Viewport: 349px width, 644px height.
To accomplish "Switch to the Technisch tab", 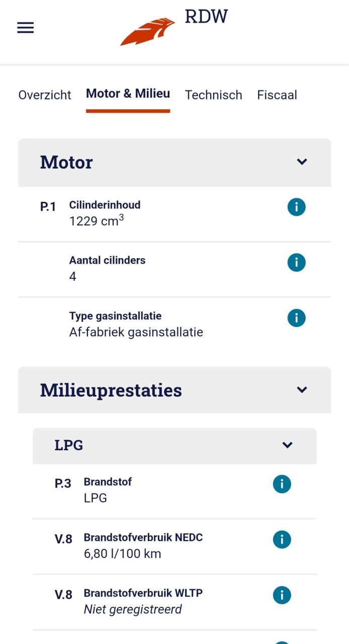I will [x=213, y=95].
